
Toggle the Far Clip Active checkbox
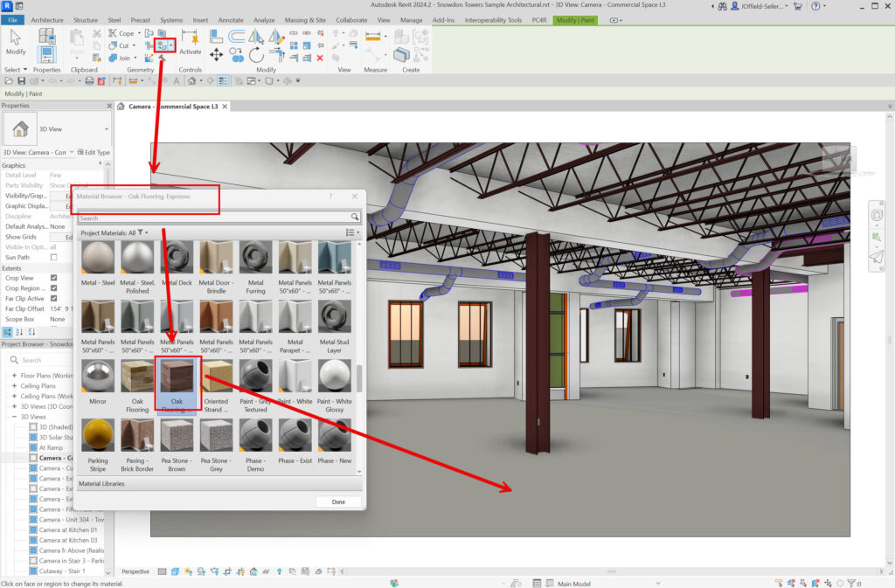53,298
